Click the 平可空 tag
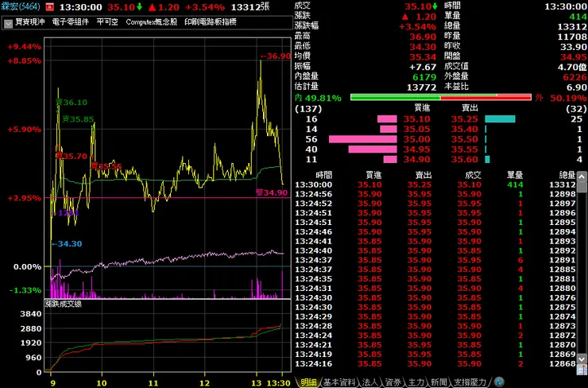 [107, 22]
